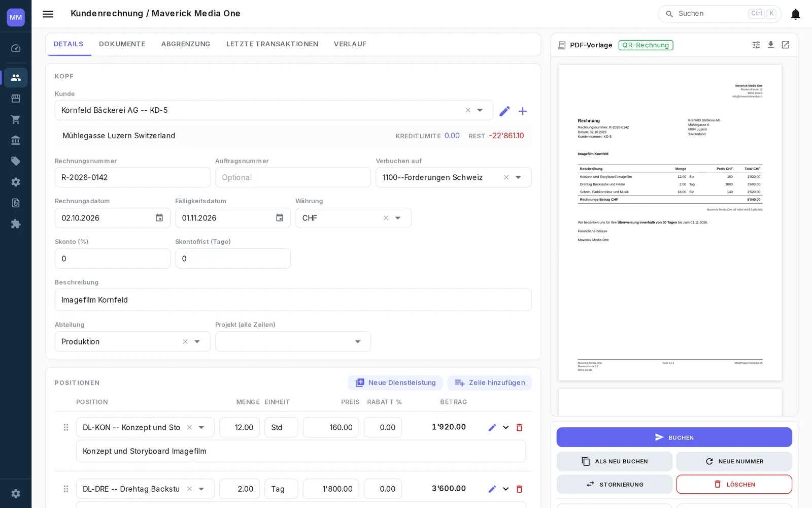812x508 pixels.
Task: Click the Buchen button
Action: [674, 437]
